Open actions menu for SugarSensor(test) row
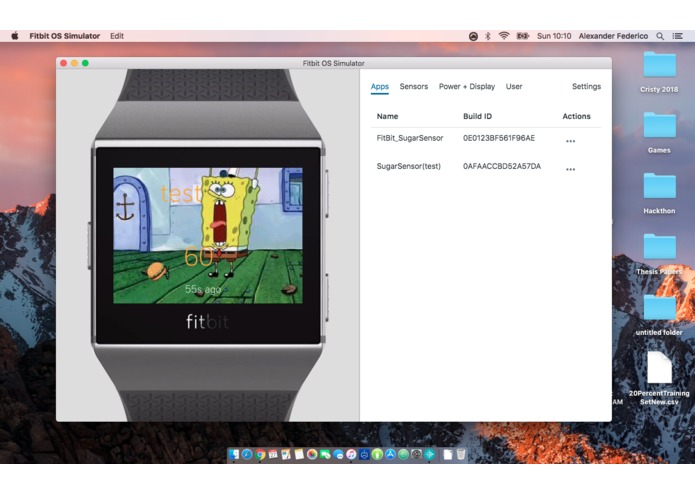This screenshot has height=494, width=695. point(570,169)
